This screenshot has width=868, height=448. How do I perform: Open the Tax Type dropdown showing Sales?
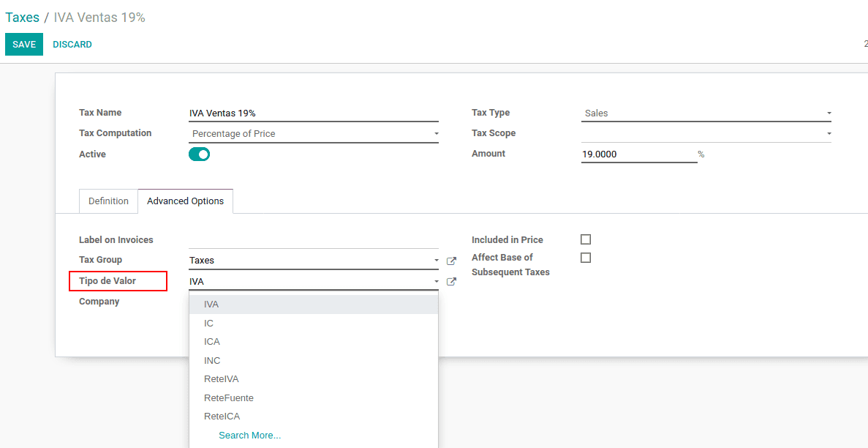[706, 113]
